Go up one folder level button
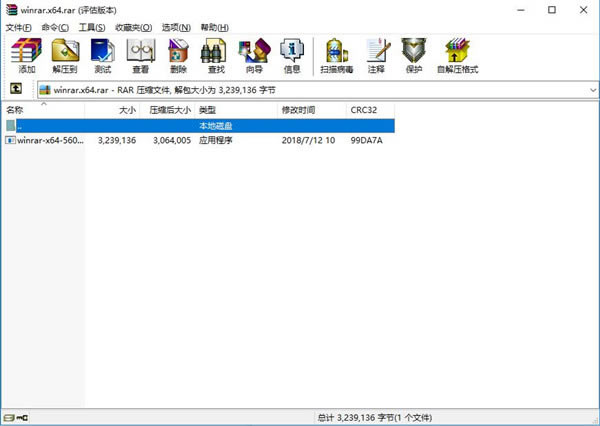 16,89
